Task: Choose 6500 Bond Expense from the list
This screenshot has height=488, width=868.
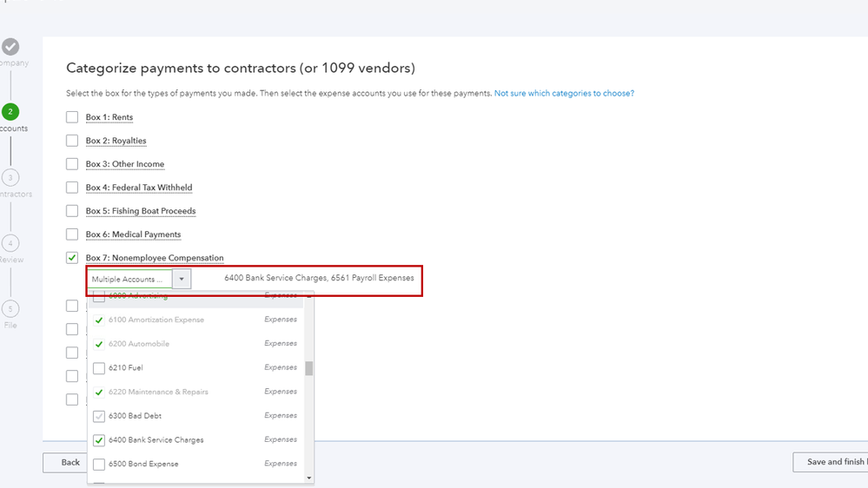Action: pos(99,464)
